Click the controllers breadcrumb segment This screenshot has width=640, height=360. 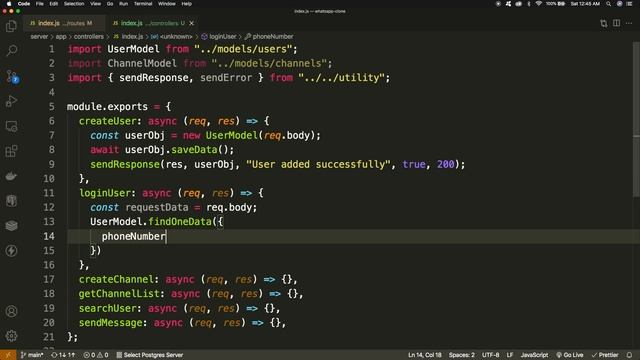tap(89, 37)
